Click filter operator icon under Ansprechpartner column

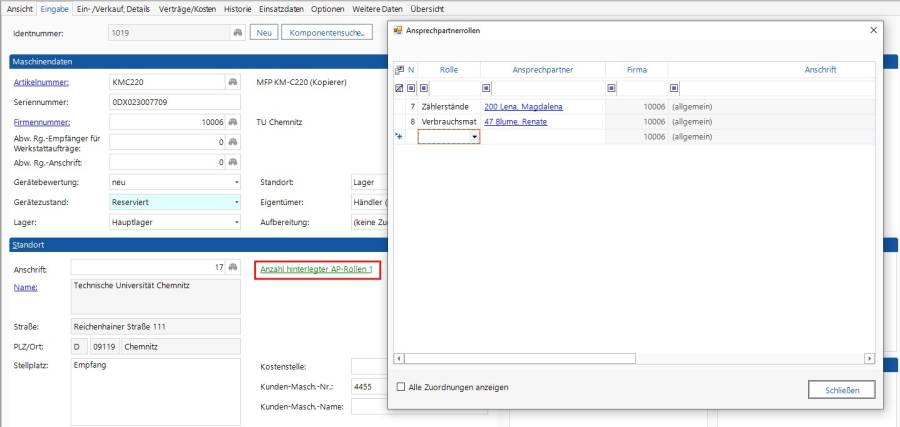pyautogui.click(x=487, y=88)
